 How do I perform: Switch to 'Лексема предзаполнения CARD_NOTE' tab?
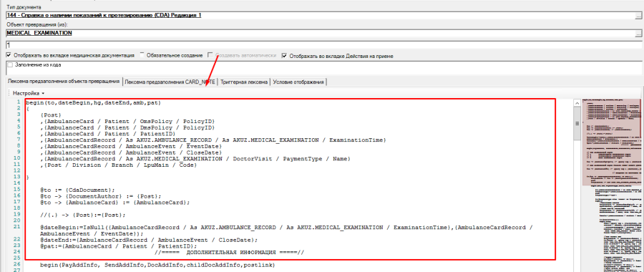(x=170, y=82)
